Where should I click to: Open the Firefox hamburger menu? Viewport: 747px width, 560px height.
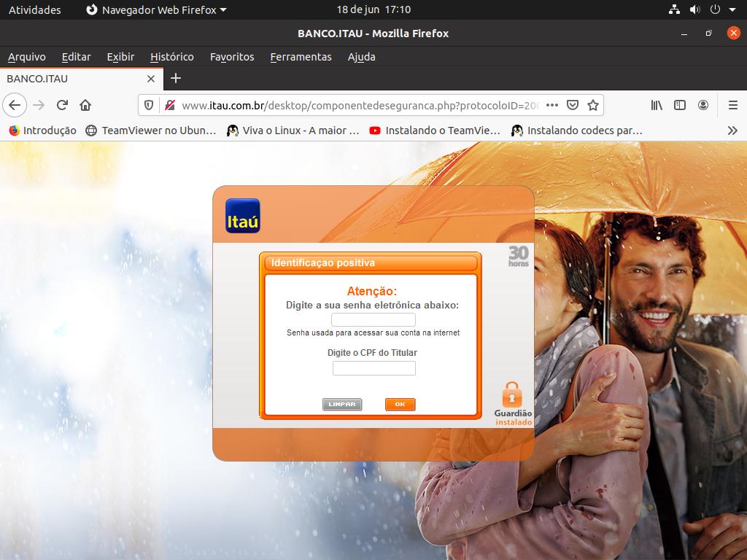point(733,105)
